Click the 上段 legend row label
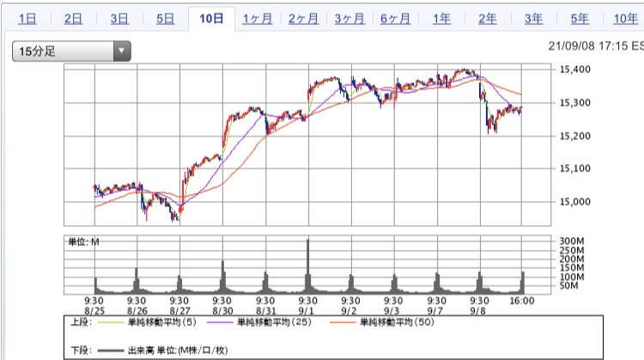644x360 pixels. [82, 322]
